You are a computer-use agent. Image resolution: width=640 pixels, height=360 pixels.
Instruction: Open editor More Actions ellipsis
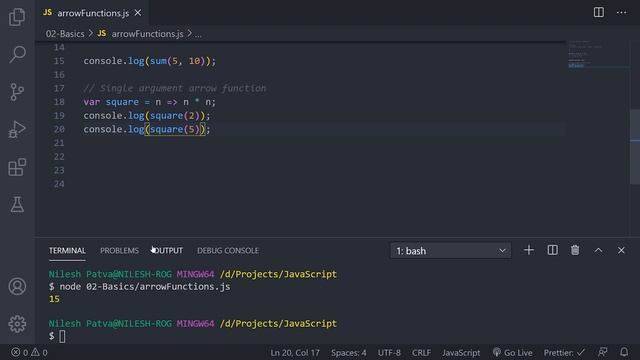point(622,12)
